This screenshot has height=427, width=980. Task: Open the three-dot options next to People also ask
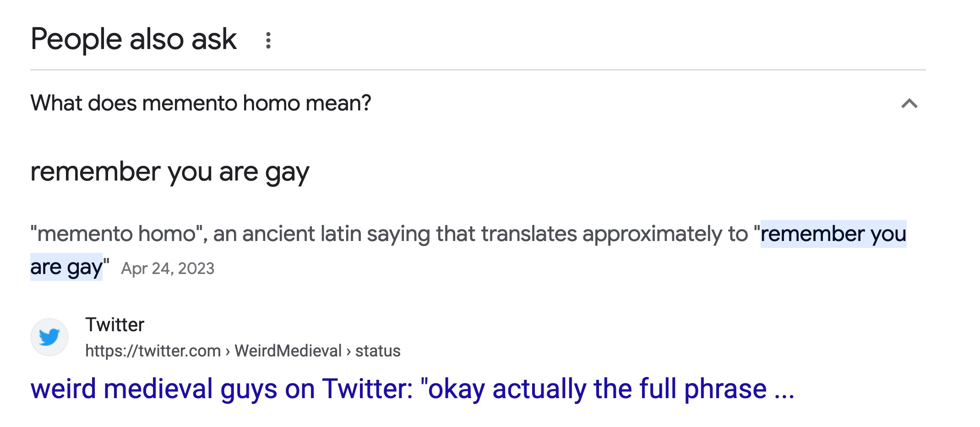pyautogui.click(x=268, y=40)
